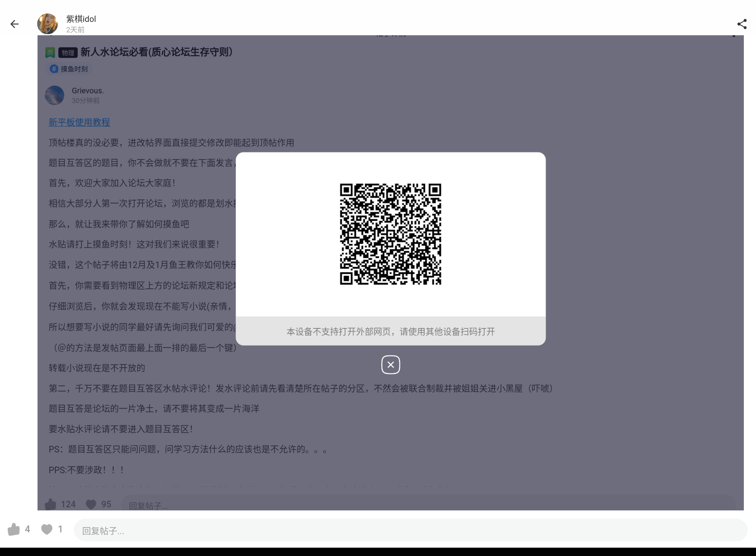756x556 pixels.
Task: Like the post showing 4 thumbs-up
Action: (14, 529)
